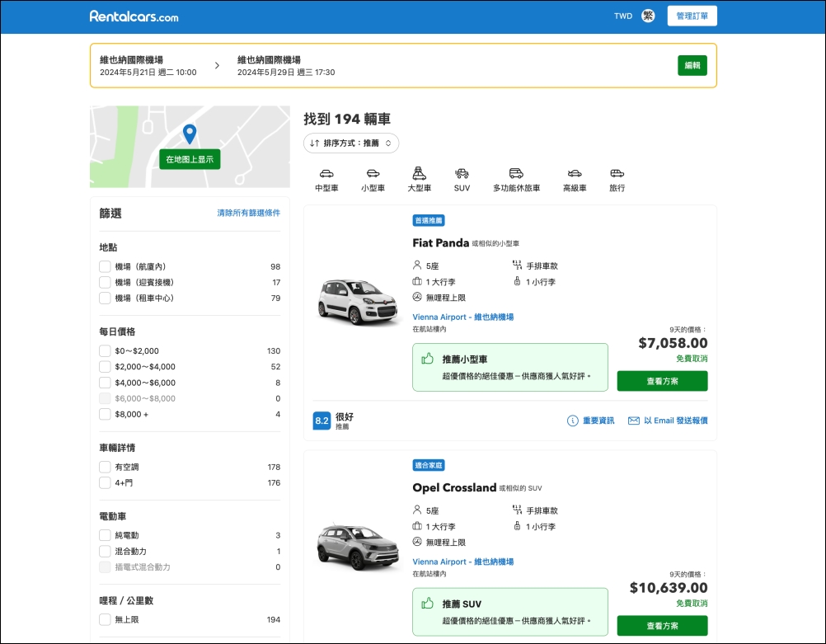Click pickup date 2024年5月21日 週二 10:00
This screenshot has height=644, width=826.
[x=148, y=73]
